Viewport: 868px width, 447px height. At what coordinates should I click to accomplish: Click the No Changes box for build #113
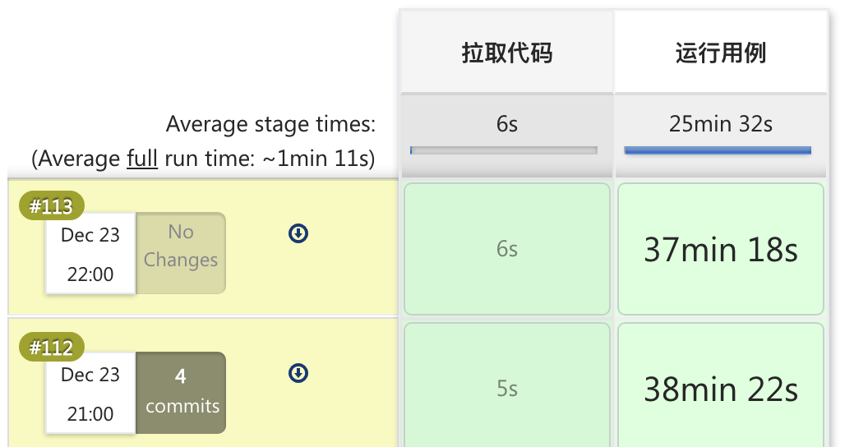181,253
